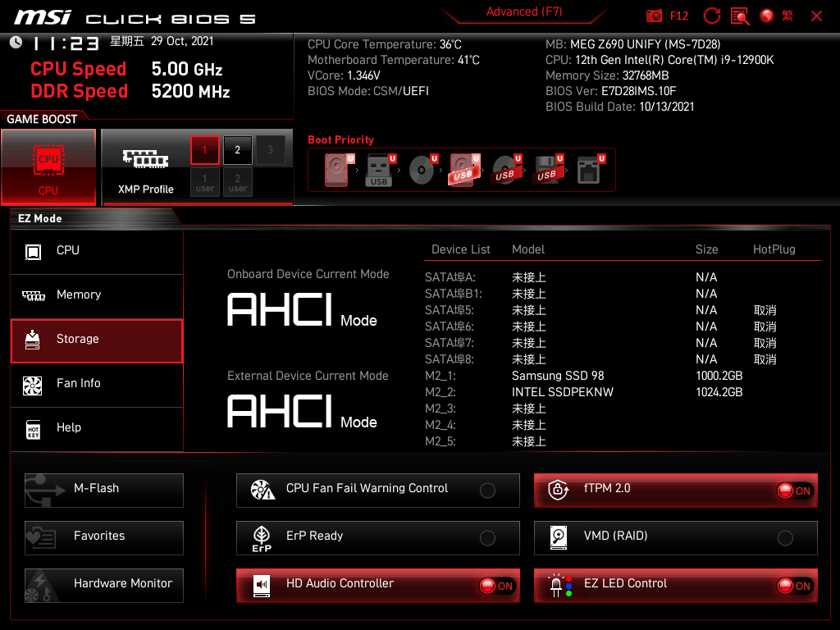Click the Fan icon beside Fan Info

(33, 386)
